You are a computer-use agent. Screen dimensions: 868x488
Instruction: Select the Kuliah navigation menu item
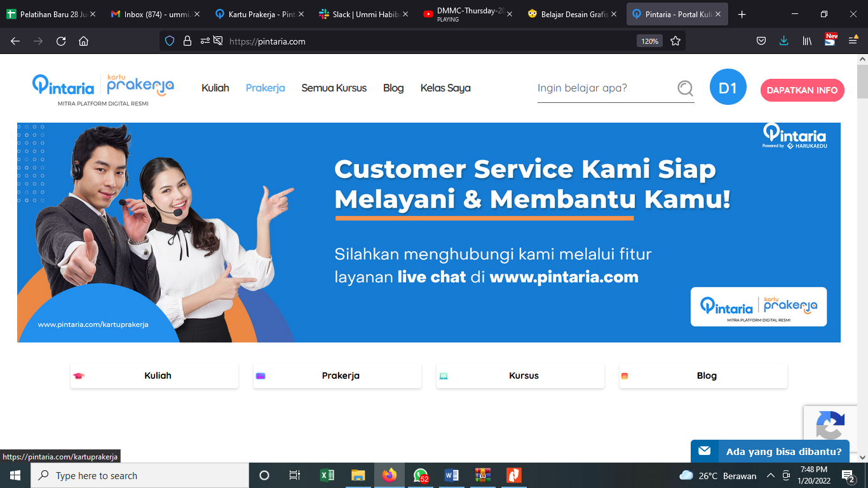(215, 88)
